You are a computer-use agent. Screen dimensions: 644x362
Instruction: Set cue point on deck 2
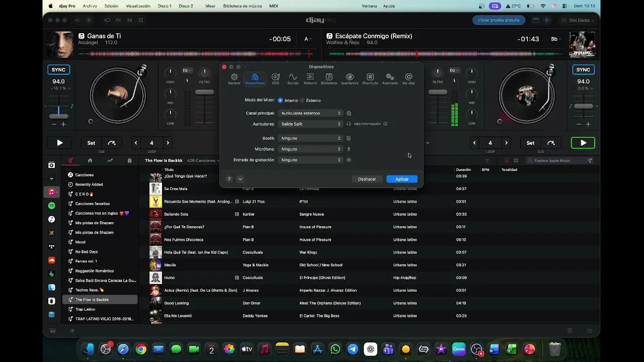click(x=530, y=143)
